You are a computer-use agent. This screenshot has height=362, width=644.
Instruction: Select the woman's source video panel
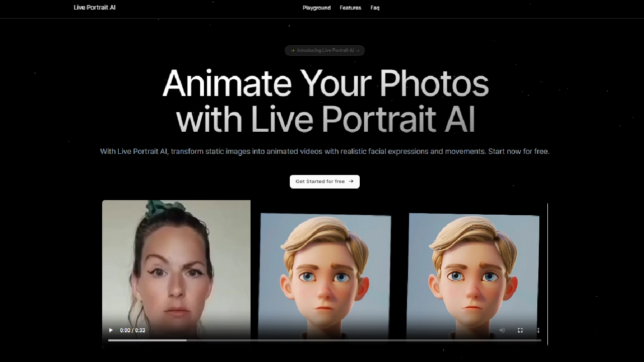coord(176,266)
